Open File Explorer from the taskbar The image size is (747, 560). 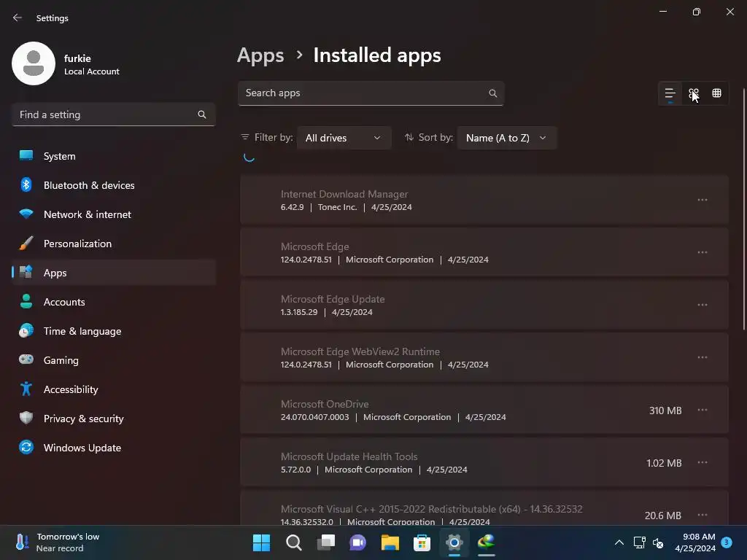coord(390,542)
